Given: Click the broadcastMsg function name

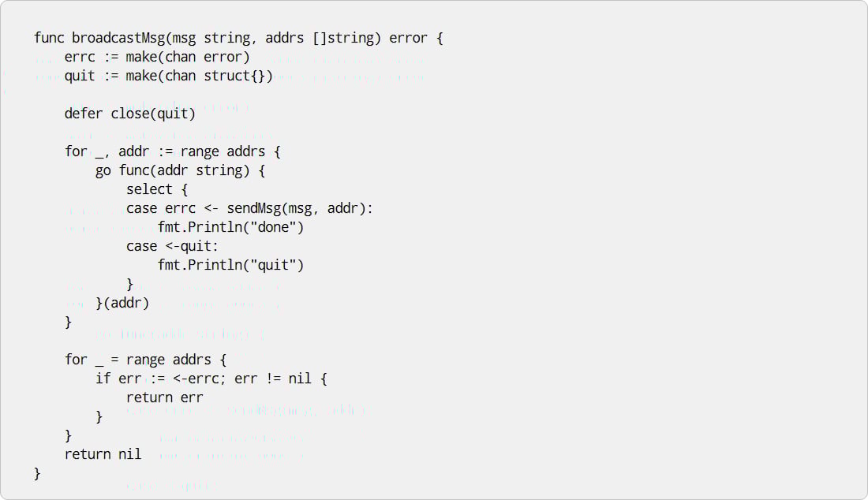Looking at the screenshot, I should click(x=118, y=38).
